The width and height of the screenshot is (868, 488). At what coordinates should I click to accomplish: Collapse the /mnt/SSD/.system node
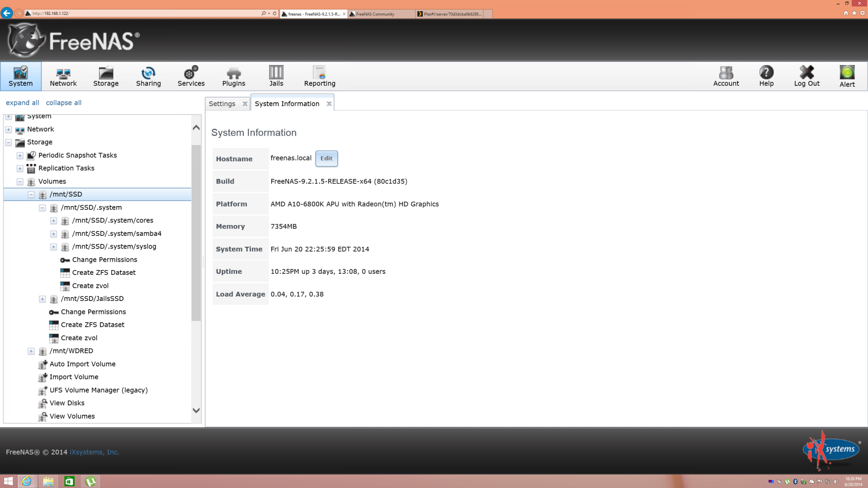coord(42,208)
